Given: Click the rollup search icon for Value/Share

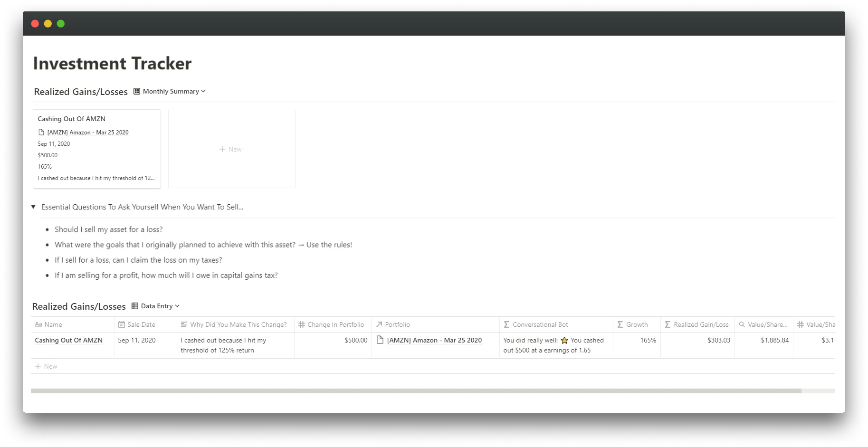Looking at the screenshot, I should pos(742,324).
